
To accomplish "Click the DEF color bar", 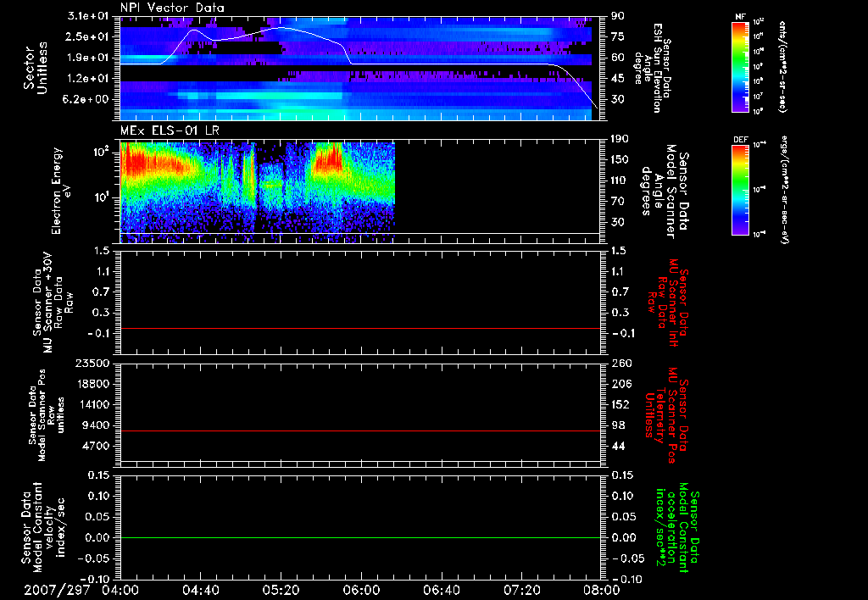I will (x=740, y=190).
